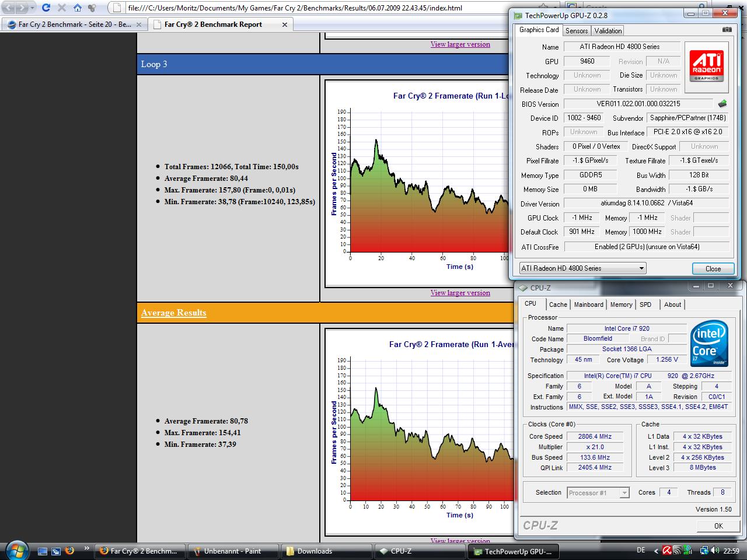This screenshot has height=560, width=747.
Task: Go to the browser home page
Action: click(77, 8)
